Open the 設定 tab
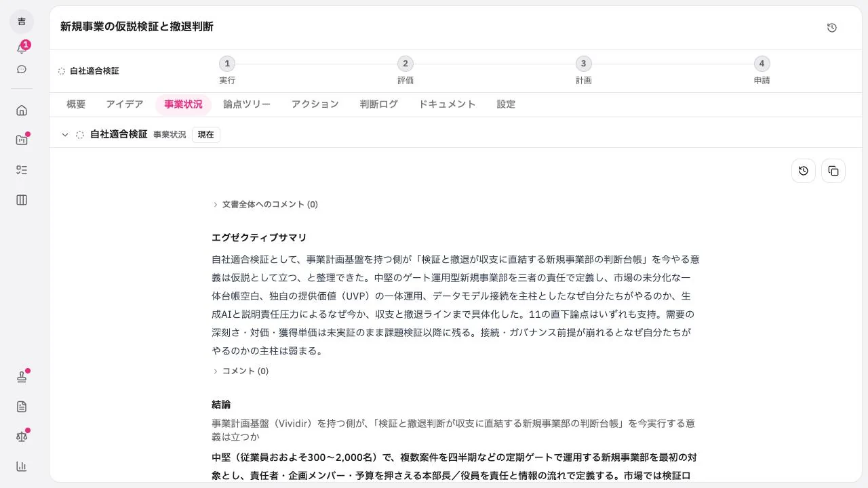The width and height of the screenshot is (868, 488). [506, 104]
